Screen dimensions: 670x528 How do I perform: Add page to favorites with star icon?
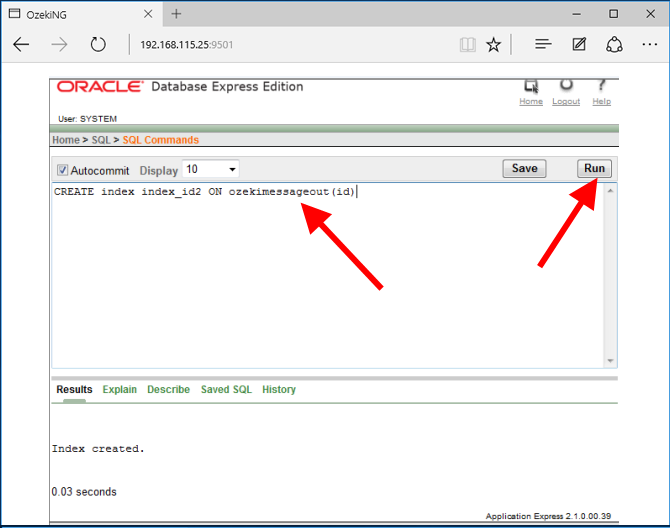click(494, 44)
